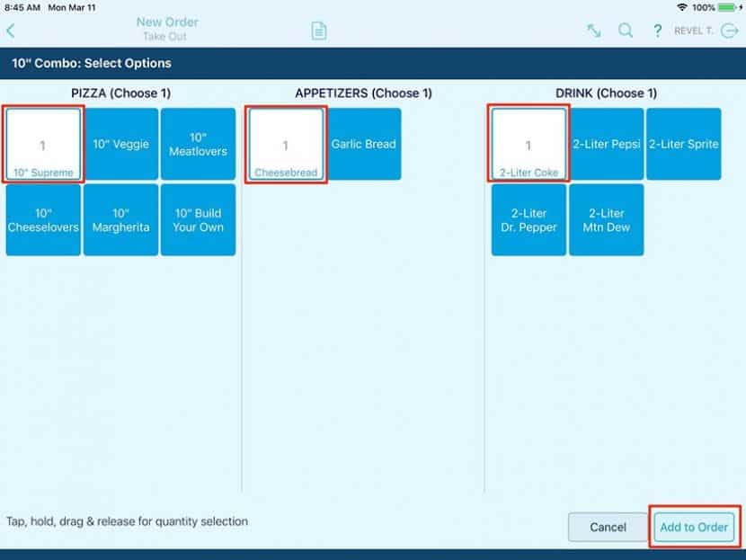Tap the selected 10" Supreme quantity tile
Viewport: 746px width, 560px height.
tap(42, 143)
